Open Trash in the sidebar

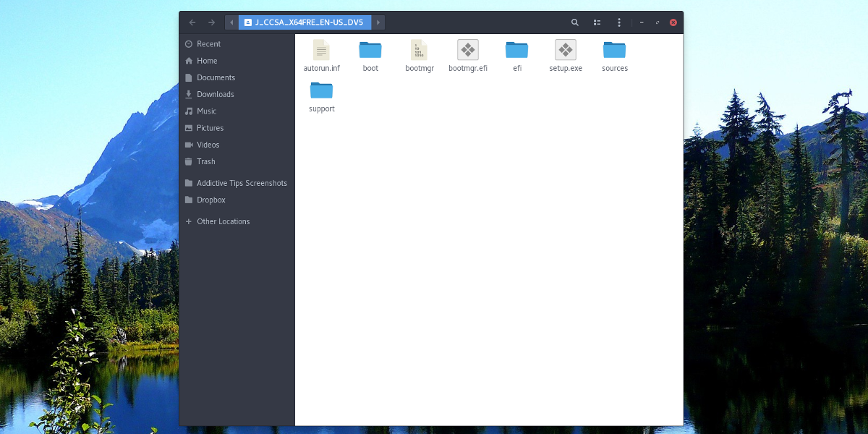[205, 161]
